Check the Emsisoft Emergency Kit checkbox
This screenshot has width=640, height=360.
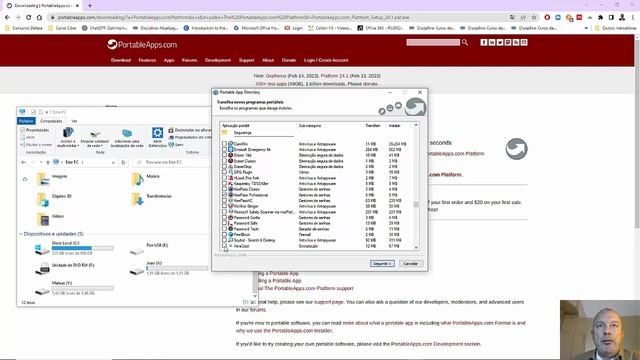[224, 150]
